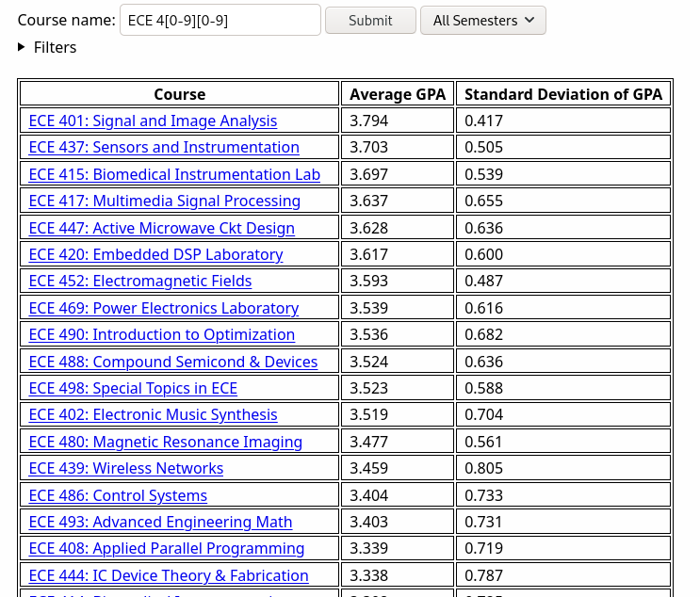Click standard deviation value 0.588

(x=484, y=388)
